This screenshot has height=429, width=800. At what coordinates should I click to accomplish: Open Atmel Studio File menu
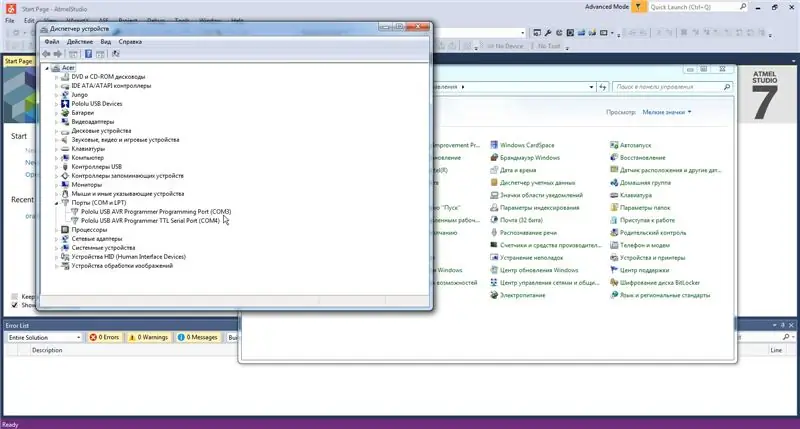tap(10, 21)
